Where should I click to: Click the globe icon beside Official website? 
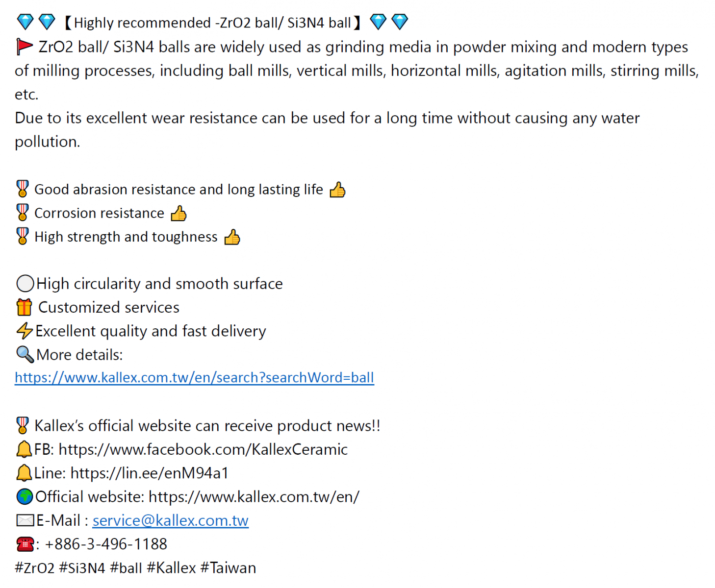[x=25, y=496]
